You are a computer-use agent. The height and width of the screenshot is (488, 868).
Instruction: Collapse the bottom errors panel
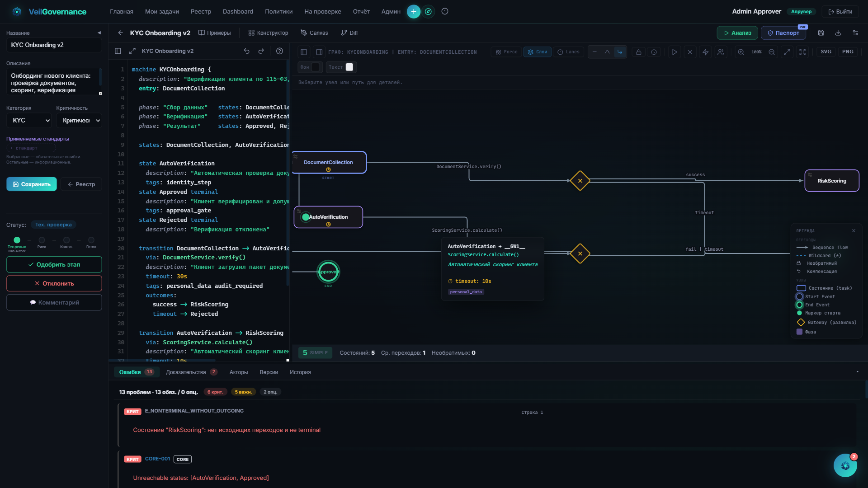click(857, 372)
